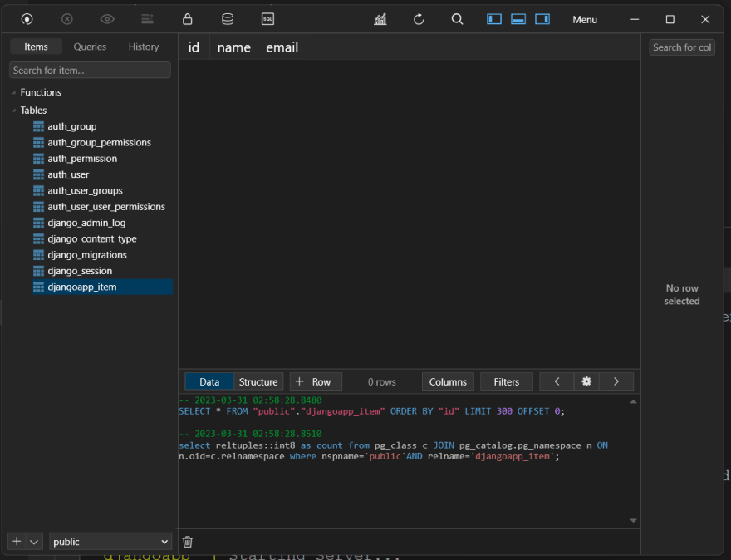731x560 pixels.
Task: Select the auth_user table
Action: 68,174
